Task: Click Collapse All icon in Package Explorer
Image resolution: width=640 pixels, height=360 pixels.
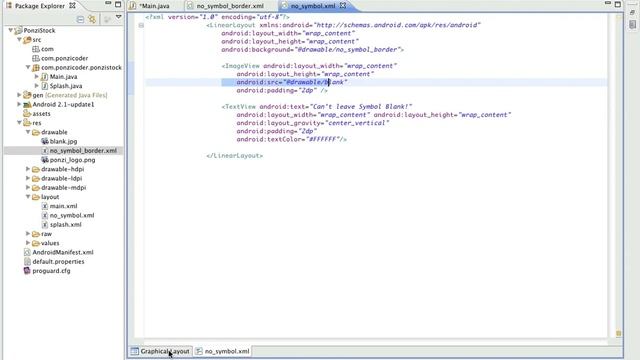Action: tap(80, 19)
